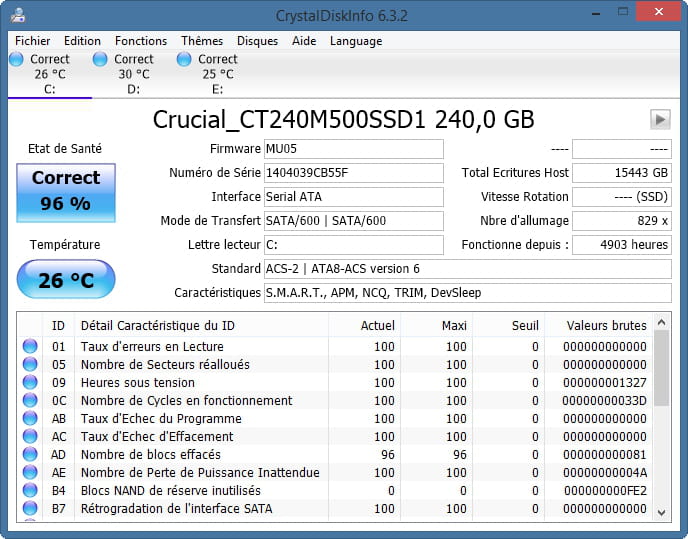This screenshot has height=539, width=688.
Task: Click the blue orb for attribute AB
Action: (30, 418)
